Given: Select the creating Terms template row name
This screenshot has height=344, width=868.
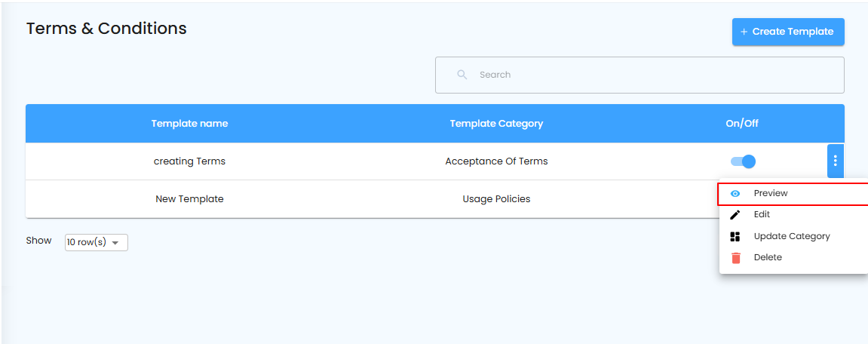Looking at the screenshot, I should [x=189, y=161].
